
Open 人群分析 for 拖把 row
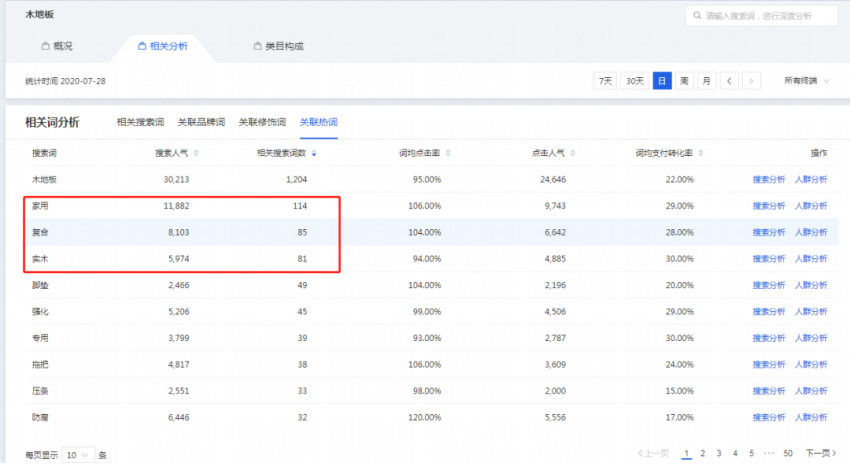pyautogui.click(x=811, y=365)
